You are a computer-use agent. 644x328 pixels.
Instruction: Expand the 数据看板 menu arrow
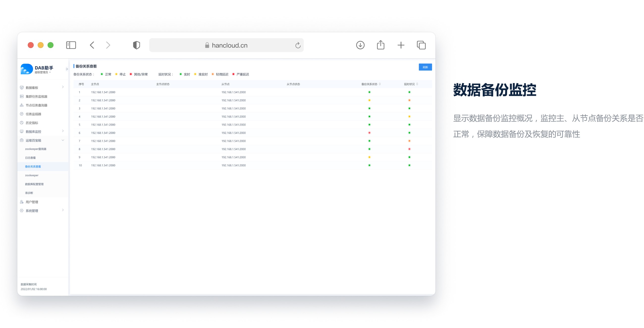[x=63, y=87]
